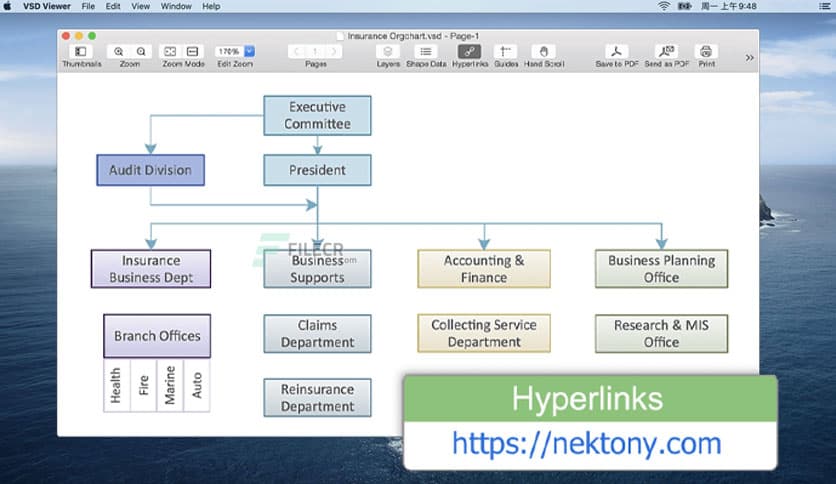This screenshot has height=484, width=836.
Task: Open the 170% Edit Zoom dropdown
Action: pyautogui.click(x=249, y=51)
